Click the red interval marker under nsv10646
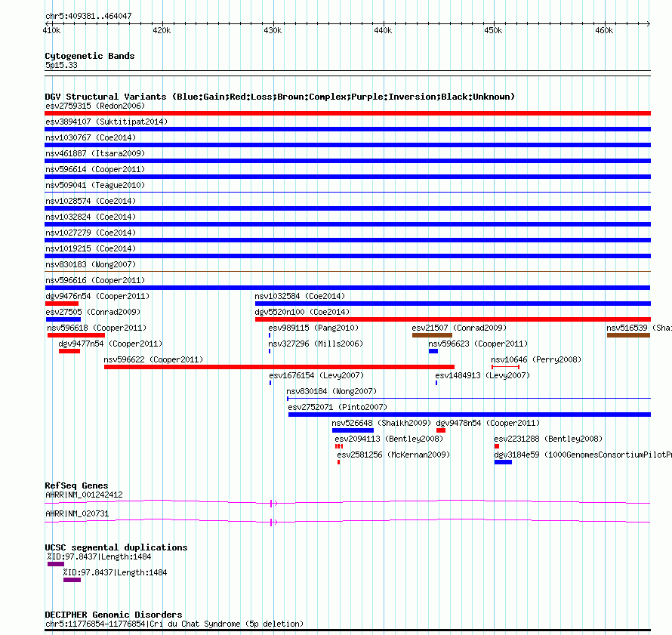672x635 pixels. tap(505, 367)
